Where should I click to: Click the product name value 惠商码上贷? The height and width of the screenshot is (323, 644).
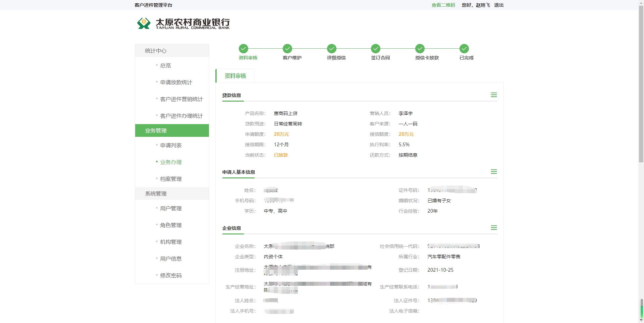point(285,113)
